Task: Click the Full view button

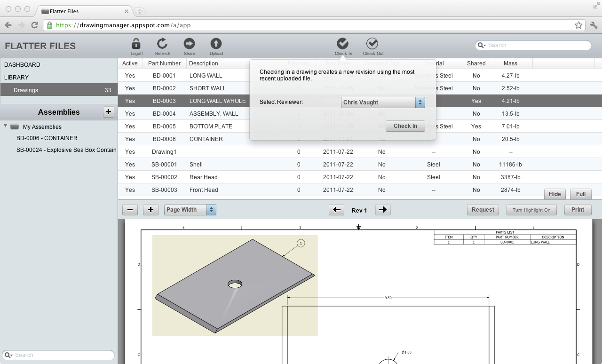Action: click(x=581, y=194)
